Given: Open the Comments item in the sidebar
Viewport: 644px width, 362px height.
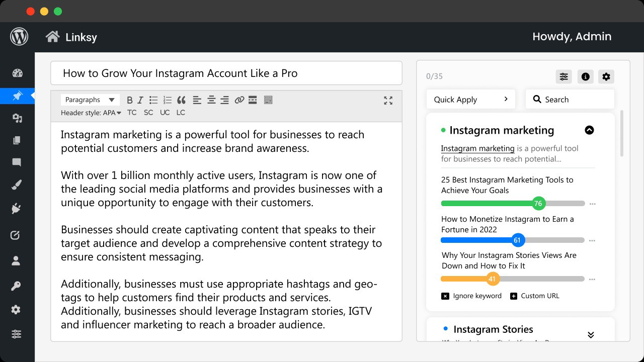Looking at the screenshot, I should click(17, 162).
